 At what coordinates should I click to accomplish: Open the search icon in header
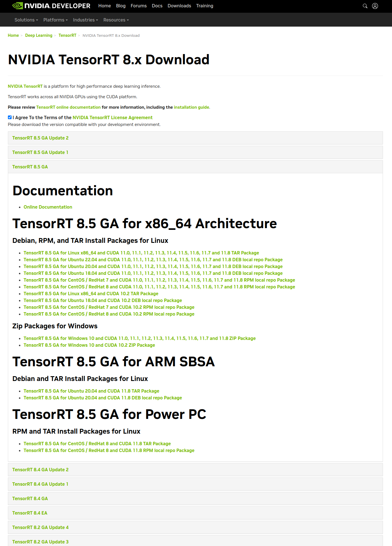pyautogui.click(x=365, y=6)
